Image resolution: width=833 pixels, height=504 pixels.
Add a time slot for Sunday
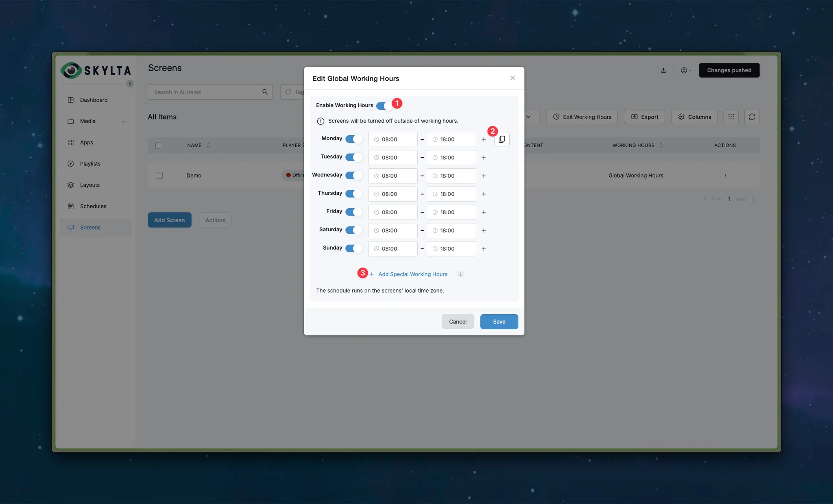click(x=484, y=249)
